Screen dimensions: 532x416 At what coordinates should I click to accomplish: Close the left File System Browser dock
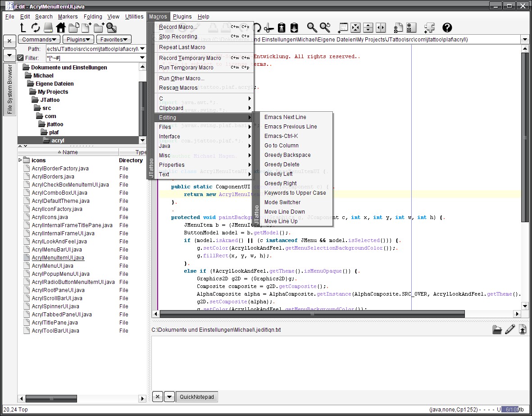click(x=9, y=41)
